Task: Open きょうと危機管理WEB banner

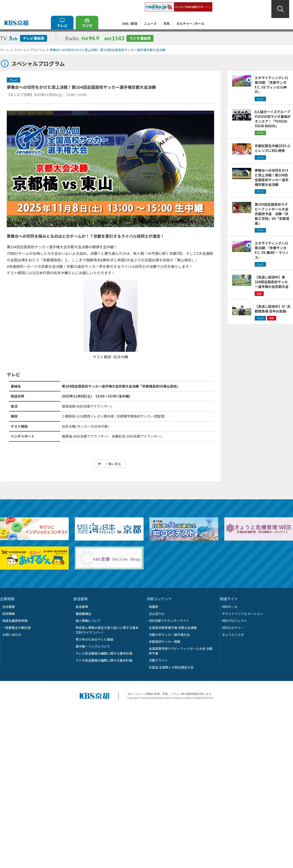Action: [259, 529]
